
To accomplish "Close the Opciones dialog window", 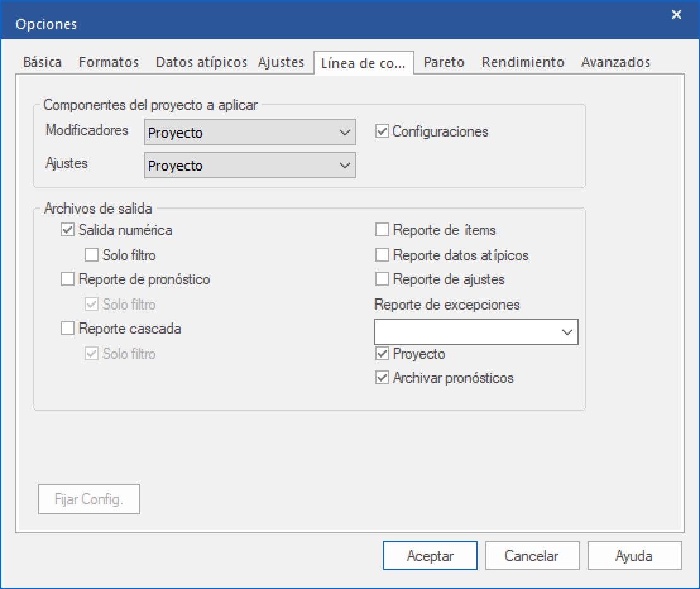I will (x=676, y=15).
